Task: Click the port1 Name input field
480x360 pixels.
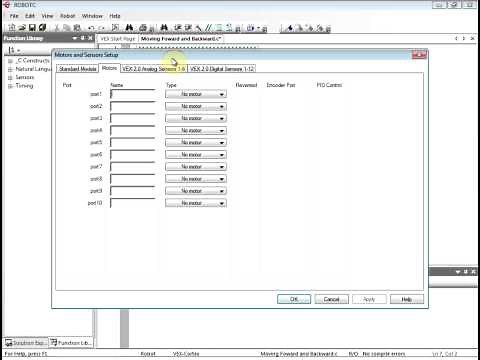Action: click(133, 94)
